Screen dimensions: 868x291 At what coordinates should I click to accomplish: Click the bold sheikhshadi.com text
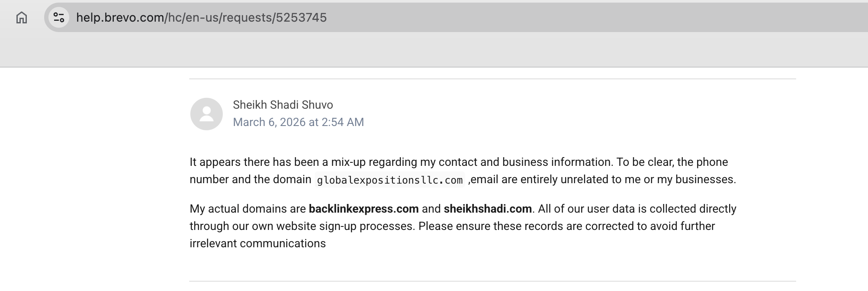pos(488,209)
